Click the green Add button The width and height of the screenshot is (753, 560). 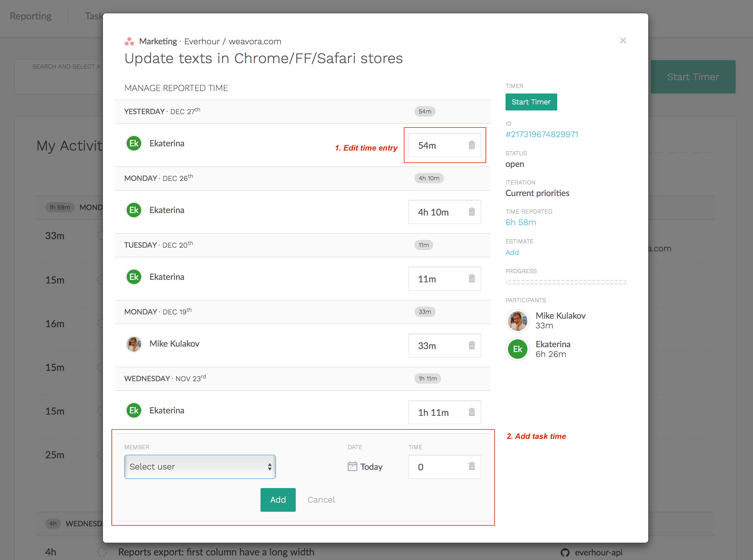coord(278,500)
